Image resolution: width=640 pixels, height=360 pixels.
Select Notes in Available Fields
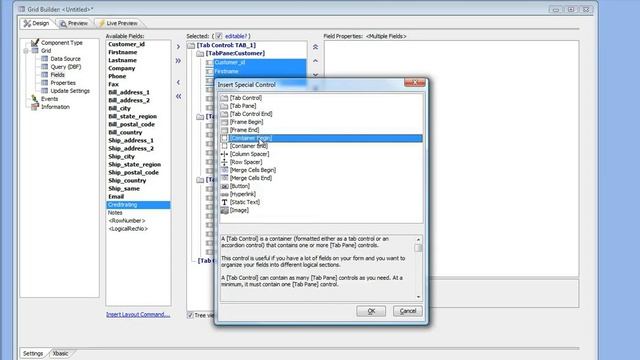pyautogui.click(x=115, y=213)
